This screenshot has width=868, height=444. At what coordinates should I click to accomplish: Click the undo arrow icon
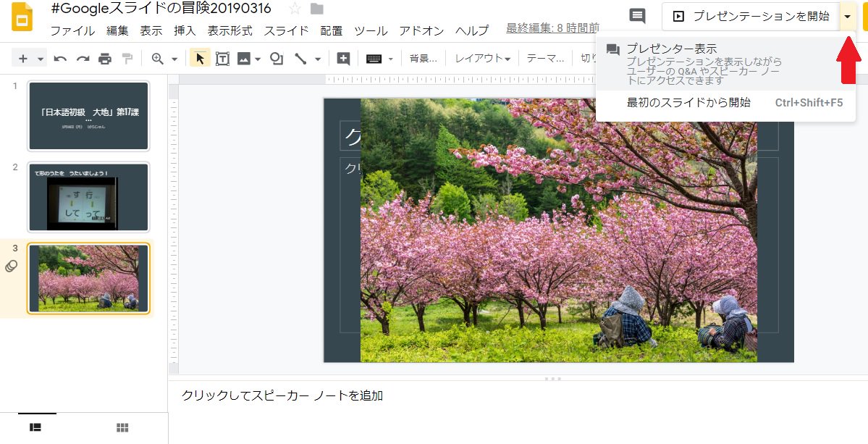click(60, 58)
